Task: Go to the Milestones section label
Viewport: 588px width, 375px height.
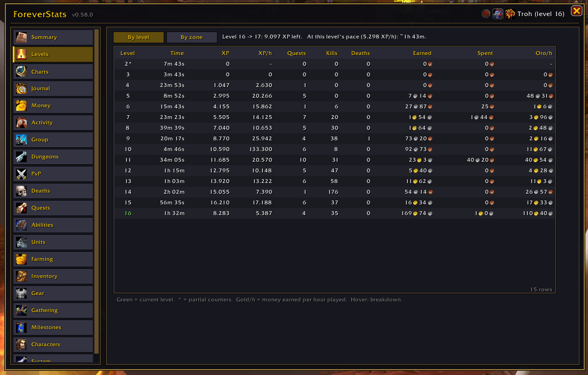Action: click(x=46, y=328)
